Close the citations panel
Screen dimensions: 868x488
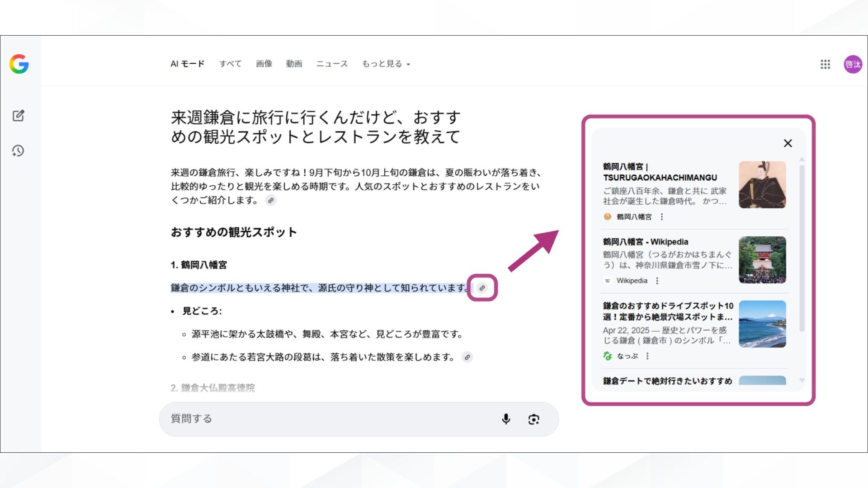click(788, 143)
